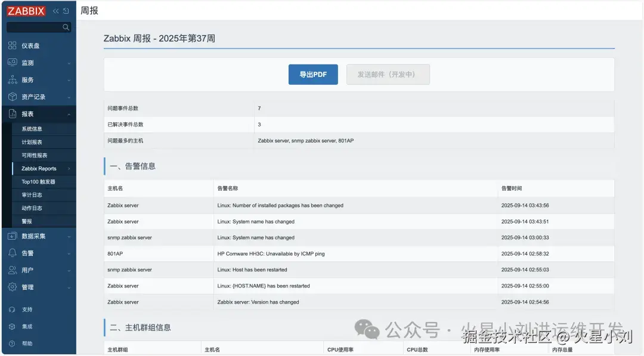Click the 管理 gear icon
Screen dimensions: 644x356
coord(13,287)
